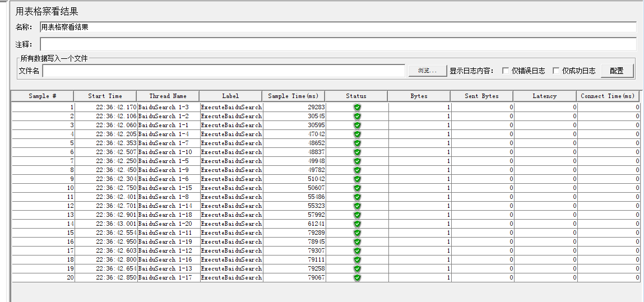Select the start time cell 22:36:42.554

[106, 233]
